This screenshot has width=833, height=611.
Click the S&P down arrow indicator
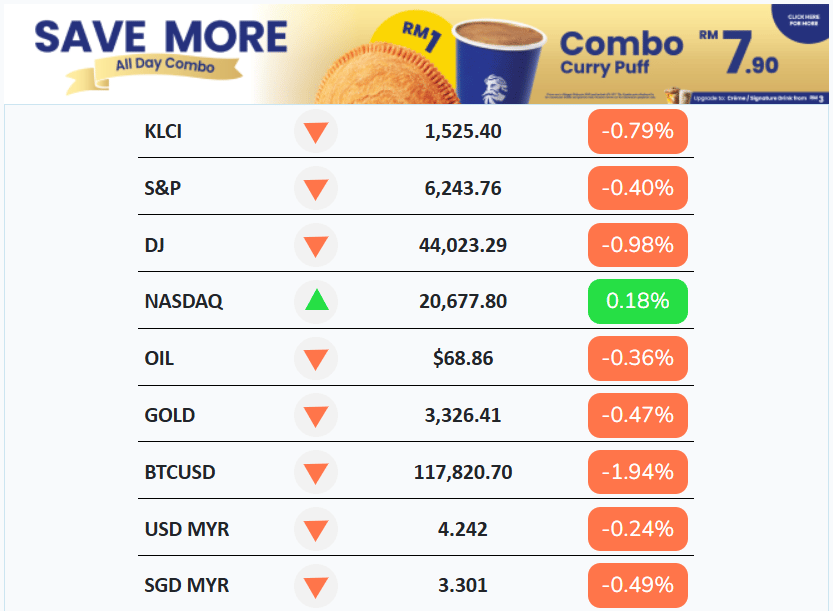tap(316, 189)
